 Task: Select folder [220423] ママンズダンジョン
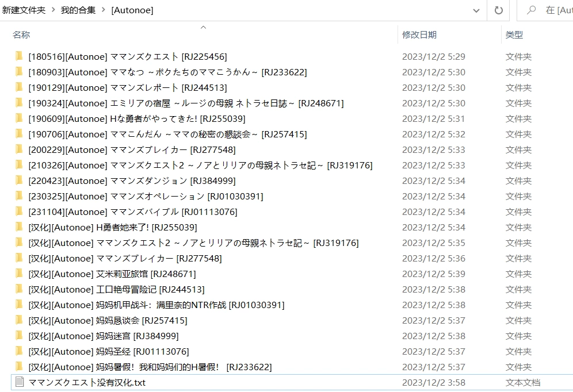pyautogui.click(x=132, y=180)
